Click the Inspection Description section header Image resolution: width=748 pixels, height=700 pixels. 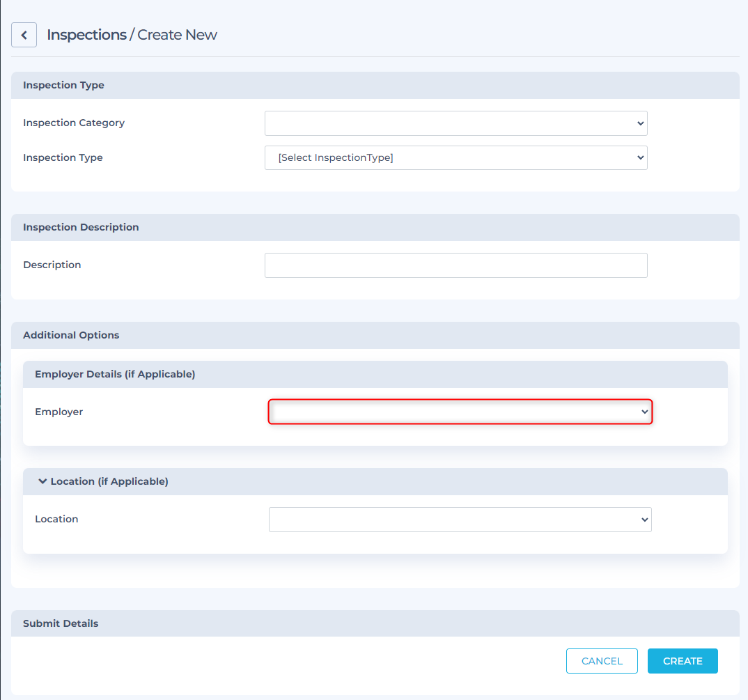point(81,227)
